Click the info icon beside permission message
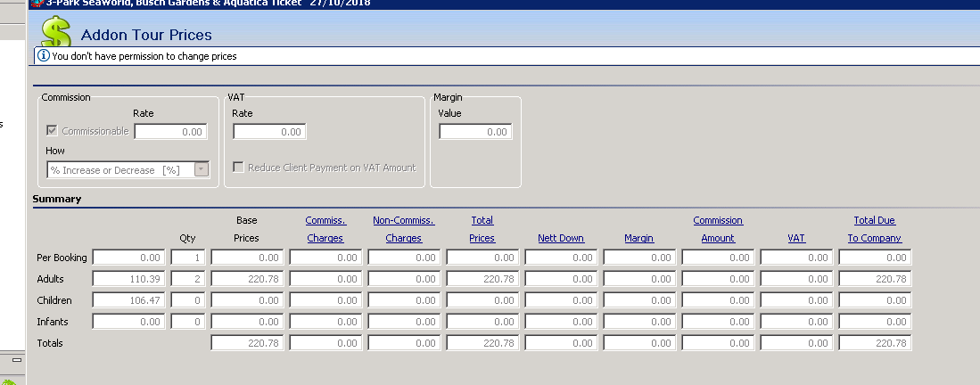The height and width of the screenshot is (385, 980). [x=44, y=55]
